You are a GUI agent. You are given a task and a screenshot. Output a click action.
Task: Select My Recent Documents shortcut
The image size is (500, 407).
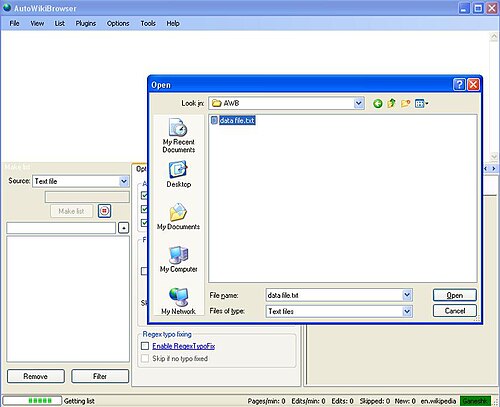178,135
